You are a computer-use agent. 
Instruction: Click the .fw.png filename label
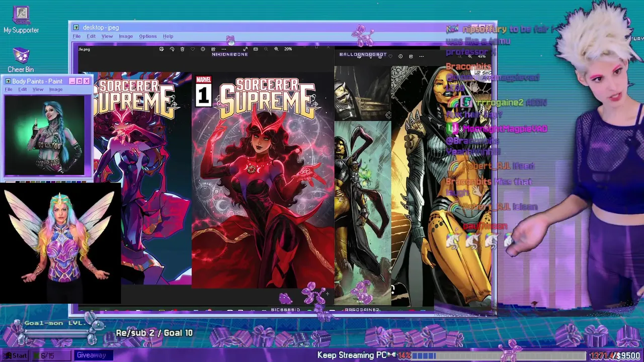[x=84, y=49]
